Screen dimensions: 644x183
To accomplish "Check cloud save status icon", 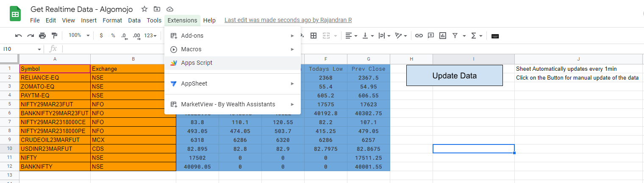I will [170, 9].
